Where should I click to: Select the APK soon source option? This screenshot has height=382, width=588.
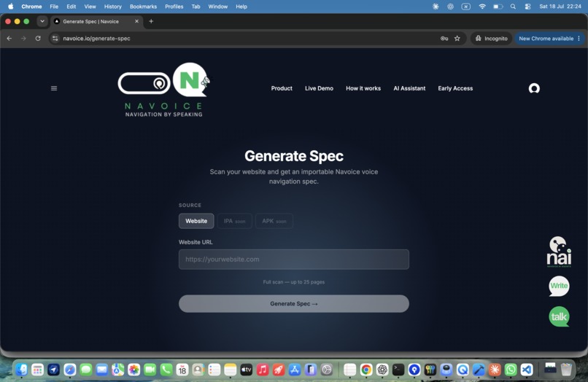274,221
